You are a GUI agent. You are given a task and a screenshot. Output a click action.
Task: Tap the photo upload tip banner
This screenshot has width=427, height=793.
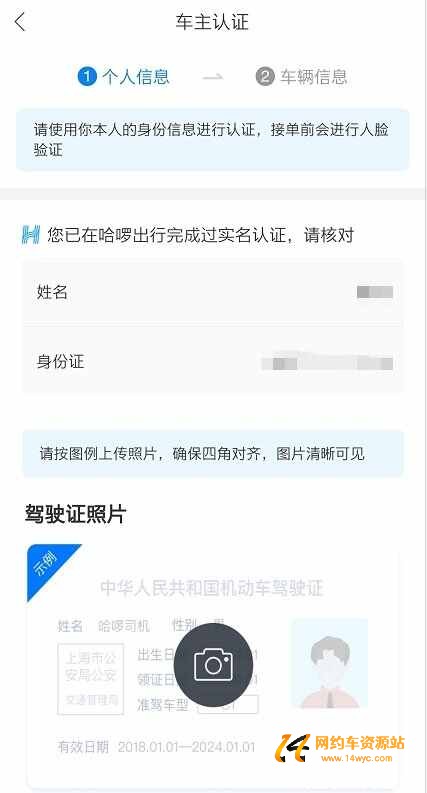(213, 454)
